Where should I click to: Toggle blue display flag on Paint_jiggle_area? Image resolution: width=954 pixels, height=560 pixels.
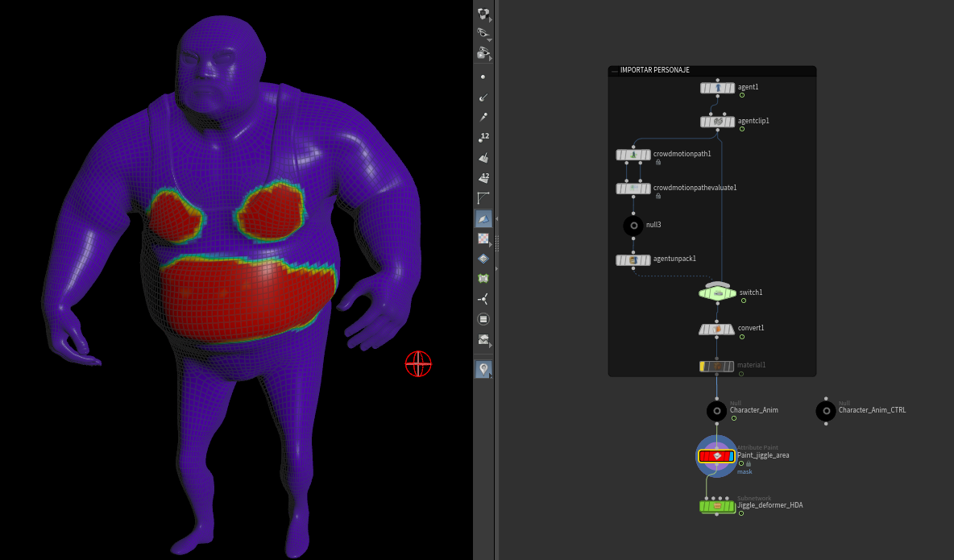point(731,456)
